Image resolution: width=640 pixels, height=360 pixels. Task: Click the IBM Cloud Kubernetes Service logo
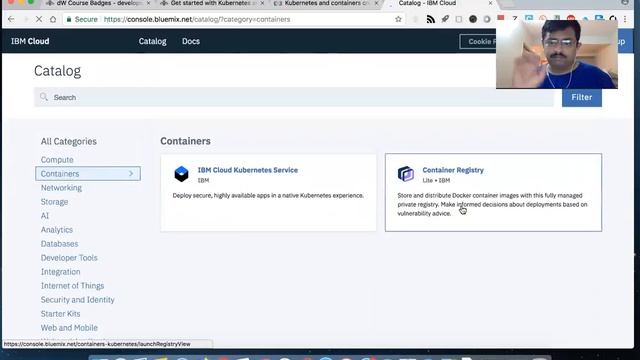182,174
